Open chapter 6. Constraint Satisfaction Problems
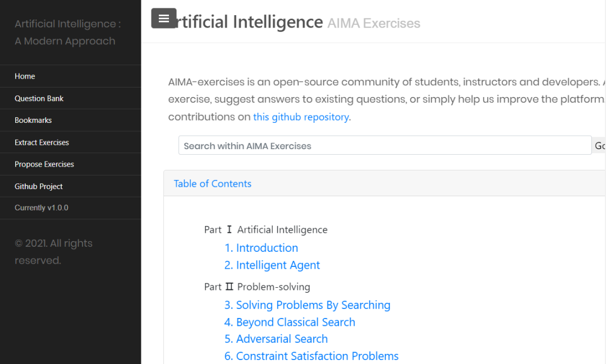The height and width of the screenshot is (364, 606). click(311, 356)
